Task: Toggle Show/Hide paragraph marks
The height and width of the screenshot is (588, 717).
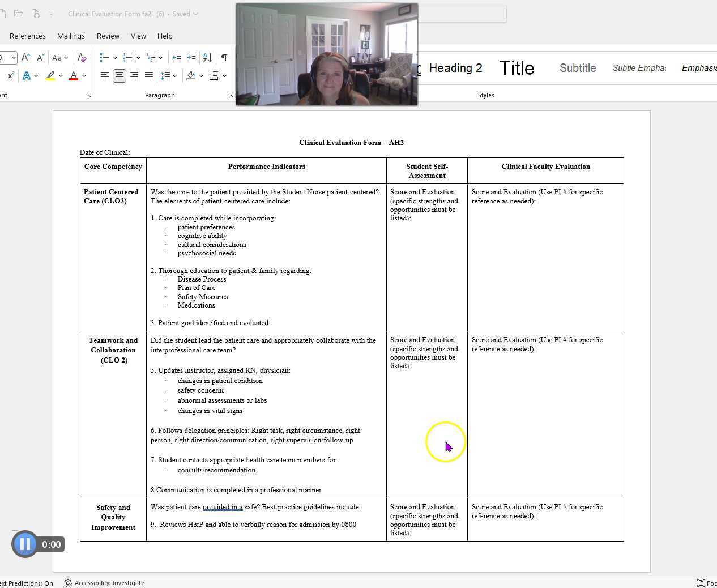Action: 224,58
